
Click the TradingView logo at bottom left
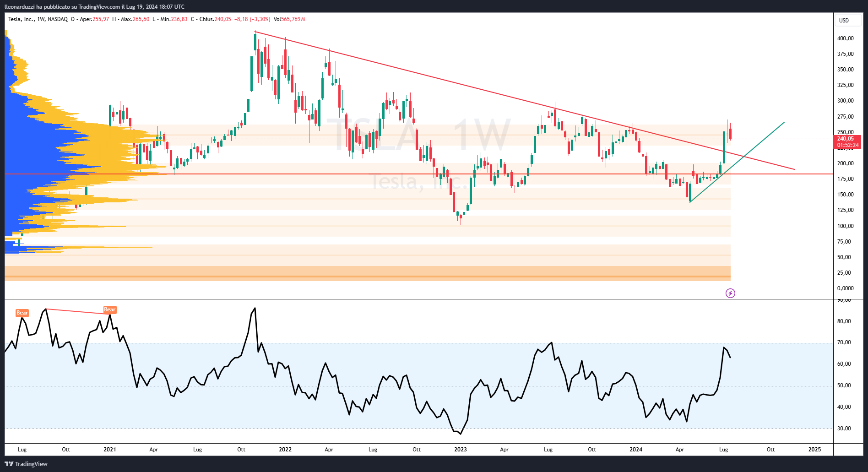point(26,464)
